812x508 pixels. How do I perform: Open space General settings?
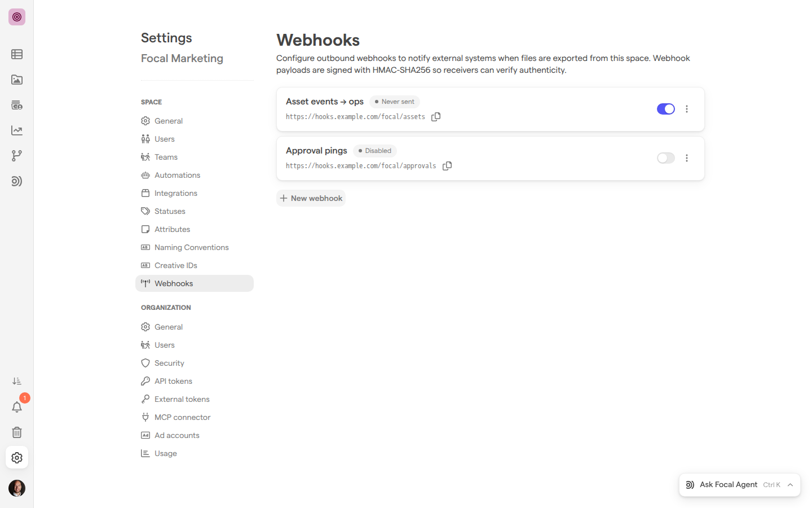click(x=195, y=121)
